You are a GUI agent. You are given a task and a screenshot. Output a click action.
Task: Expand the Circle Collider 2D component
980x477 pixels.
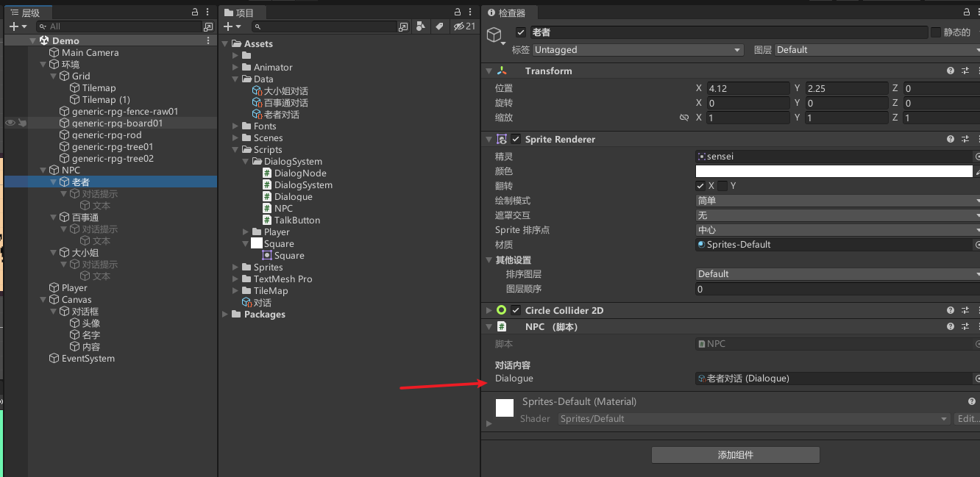tap(489, 311)
